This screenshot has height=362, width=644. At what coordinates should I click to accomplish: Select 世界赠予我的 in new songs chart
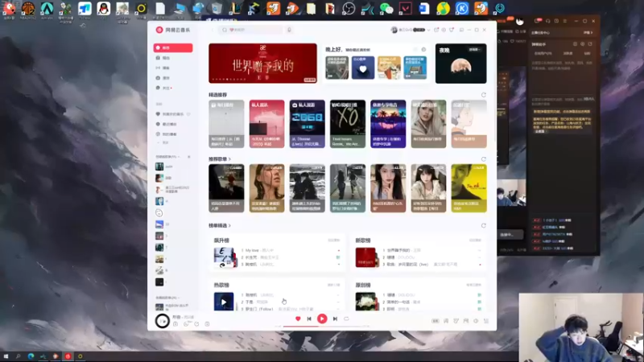(x=398, y=250)
